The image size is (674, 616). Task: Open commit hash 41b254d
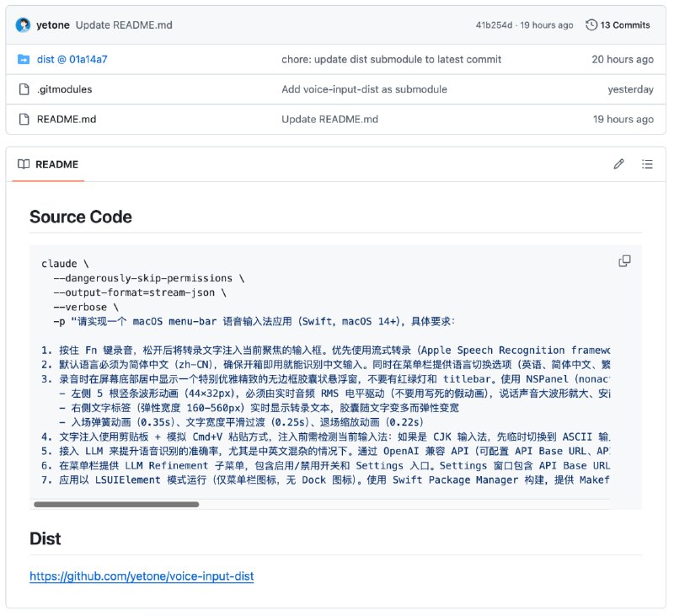[x=494, y=25]
